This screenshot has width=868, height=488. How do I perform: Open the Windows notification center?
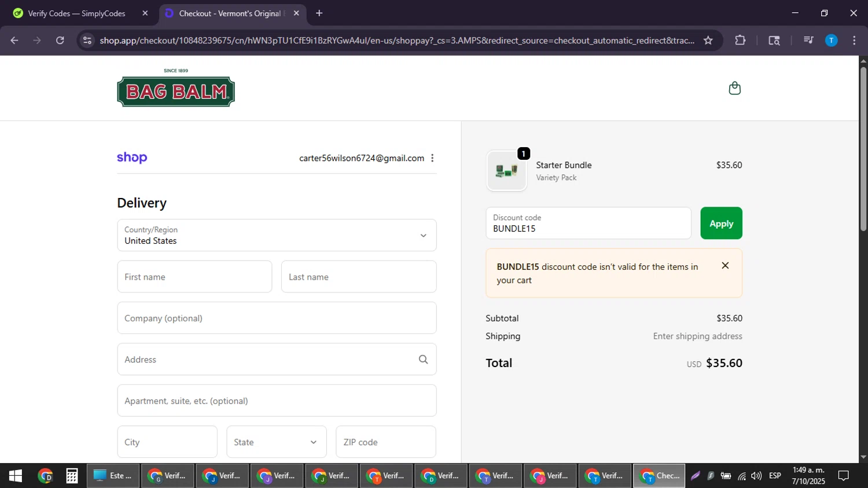844,476
